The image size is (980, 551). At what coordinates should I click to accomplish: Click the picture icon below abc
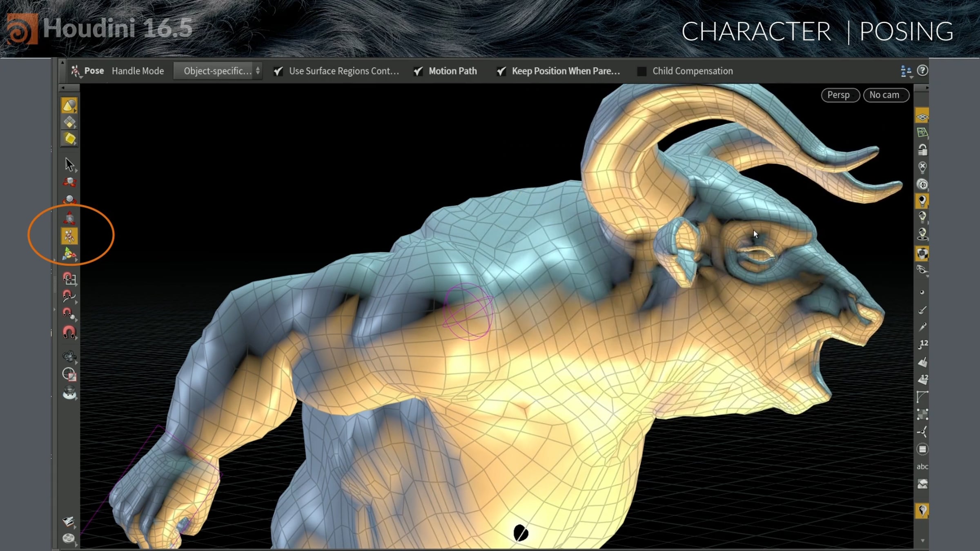[x=922, y=484]
